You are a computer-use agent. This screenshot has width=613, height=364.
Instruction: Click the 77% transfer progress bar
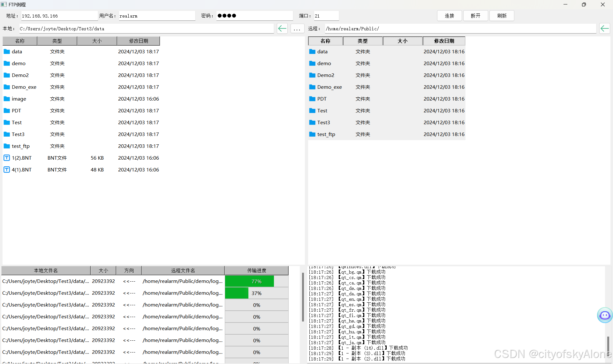[x=256, y=281]
